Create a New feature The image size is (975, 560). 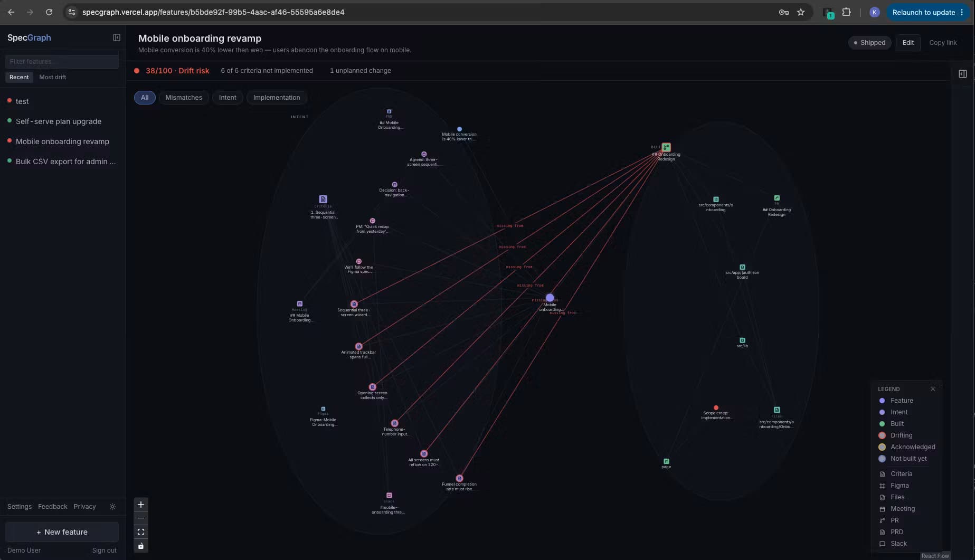click(x=62, y=532)
